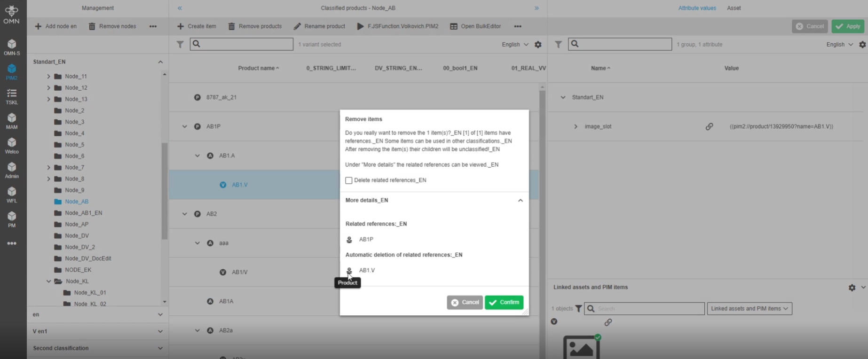Open products panel settings gear
The height and width of the screenshot is (359, 868).
pyautogui.click(x=538, y=45)
